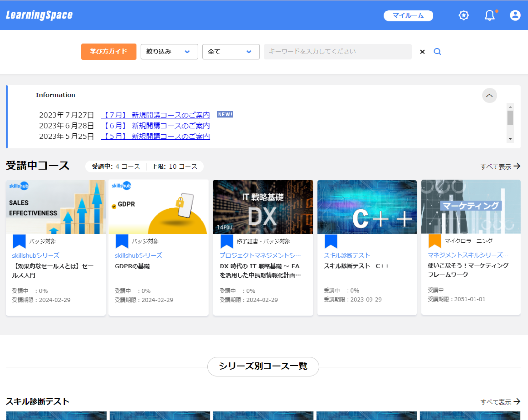Open the C++ course thumbnail
528x420 pixels.
[x=367, y=207]
